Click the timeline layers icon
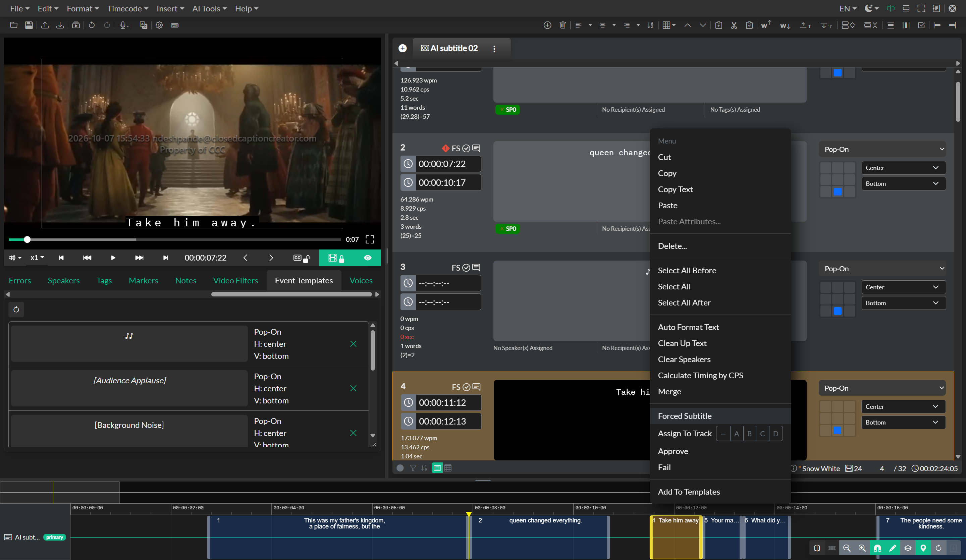Screen dimensions: 966x560 click(908, 548)
